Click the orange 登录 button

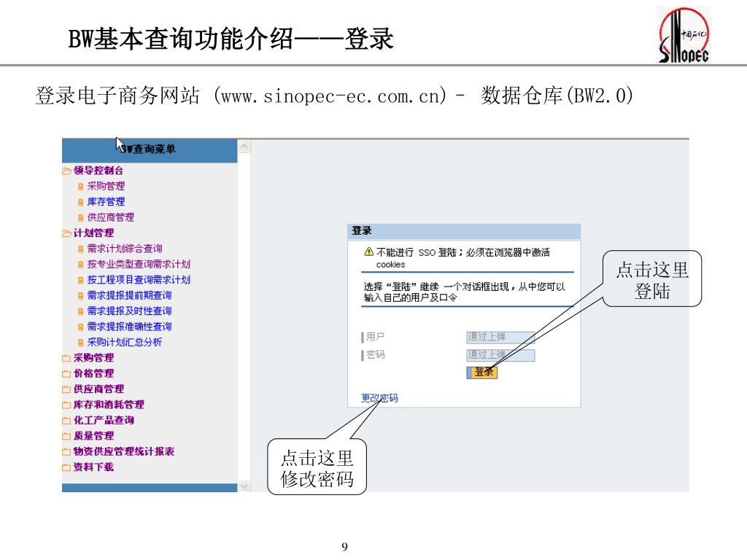[482, 373]
